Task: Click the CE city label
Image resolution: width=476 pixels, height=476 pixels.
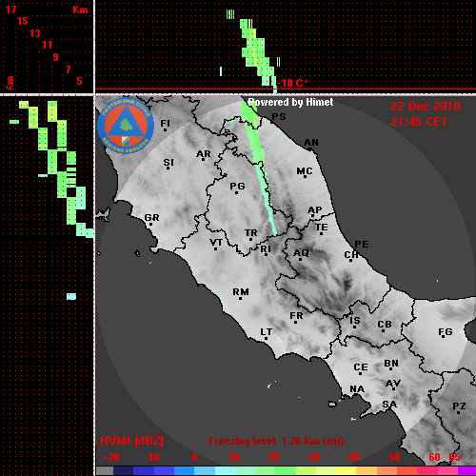Action: pos(361,367)
